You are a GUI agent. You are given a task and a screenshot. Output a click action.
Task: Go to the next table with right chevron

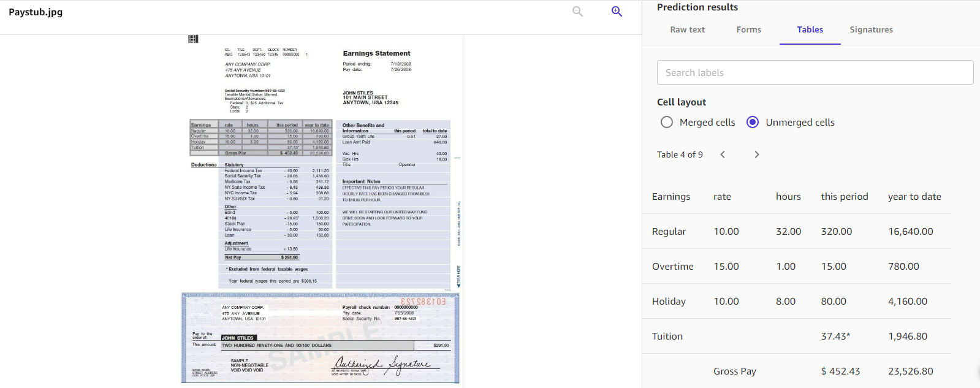point(757,154)
